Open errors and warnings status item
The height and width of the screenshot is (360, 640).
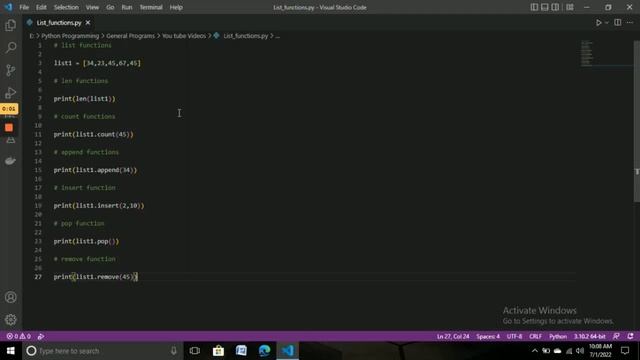(19, 336)
